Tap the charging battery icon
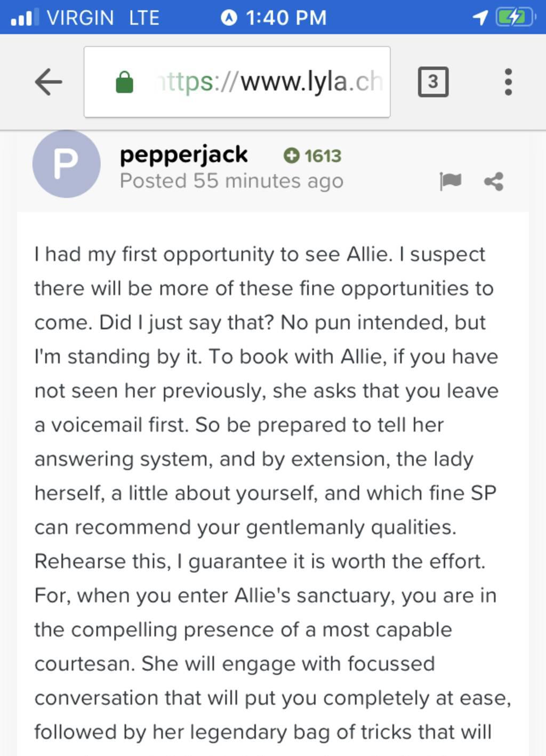Screen dimensions: 546x756 [x=515, y=18]
